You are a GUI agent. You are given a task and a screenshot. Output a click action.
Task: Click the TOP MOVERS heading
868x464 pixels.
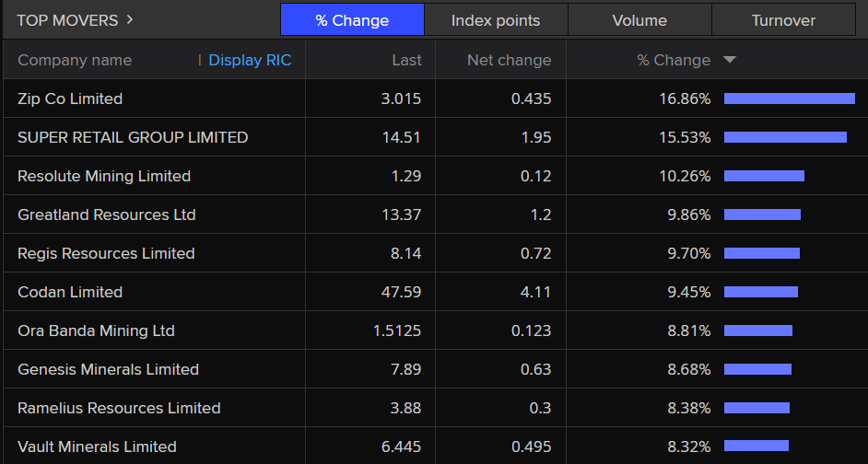pyautogui.click(x=67, y=20)
